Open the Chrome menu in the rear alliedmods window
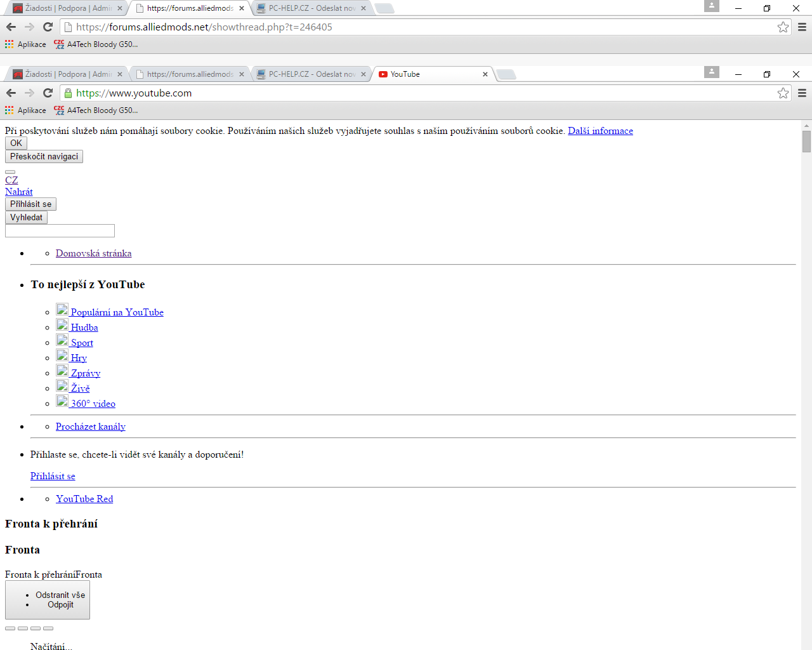Image resolution: width=812 pixels, height=650 pixels. click(x=802, y=27)
